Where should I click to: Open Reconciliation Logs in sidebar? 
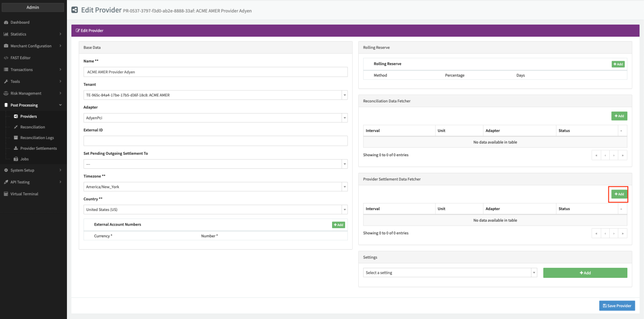point(37,138)
